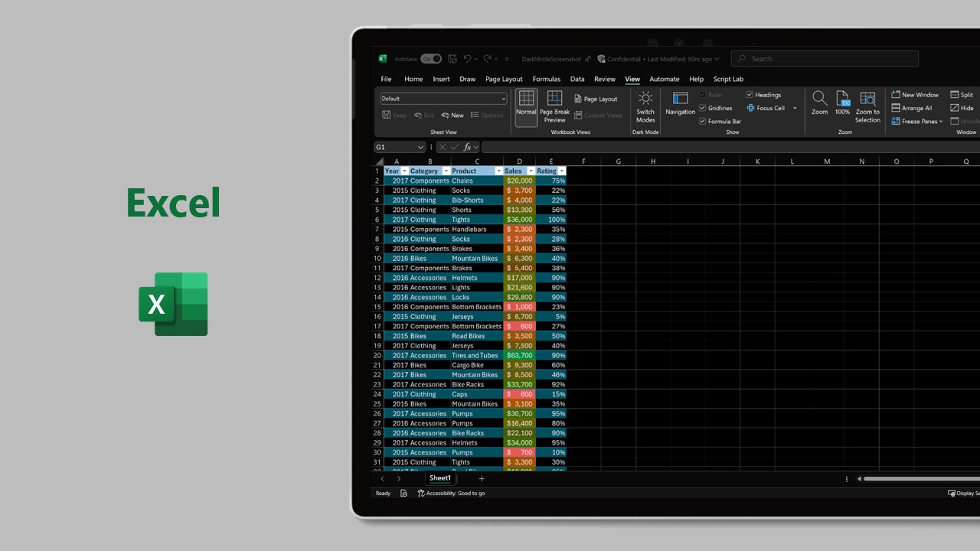Uncheck the Gridlines checkbox

[702, 108]
